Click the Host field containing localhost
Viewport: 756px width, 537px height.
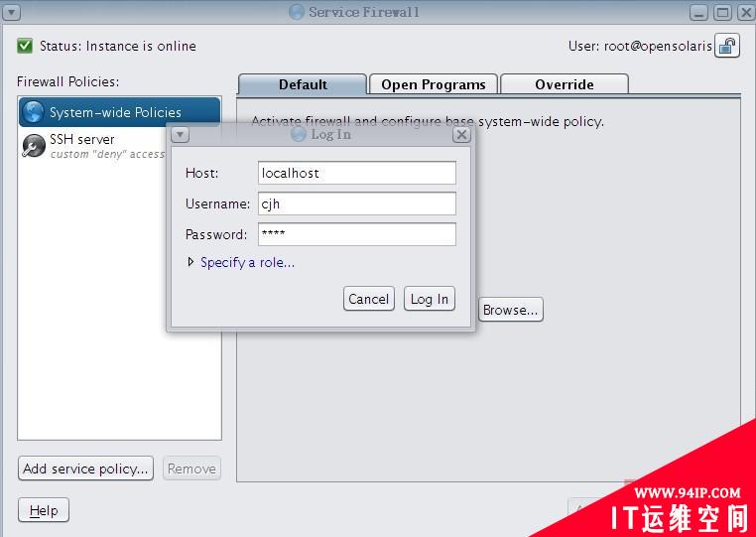(357, 173)
